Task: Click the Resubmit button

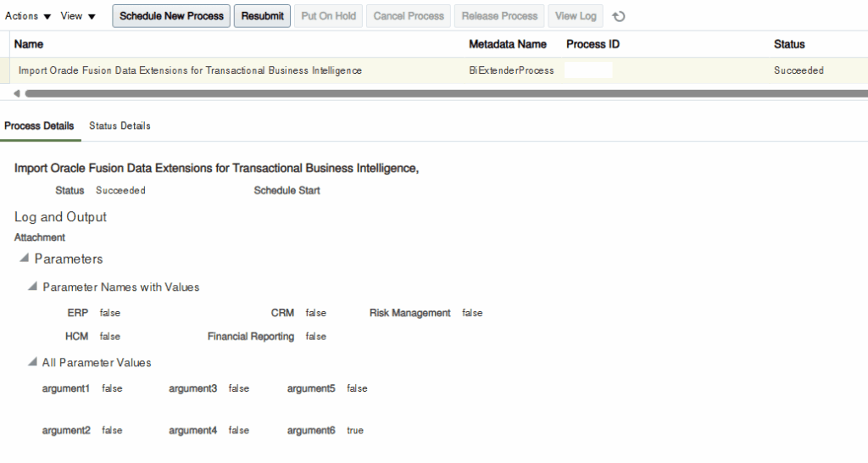Action: pos(263,16)
